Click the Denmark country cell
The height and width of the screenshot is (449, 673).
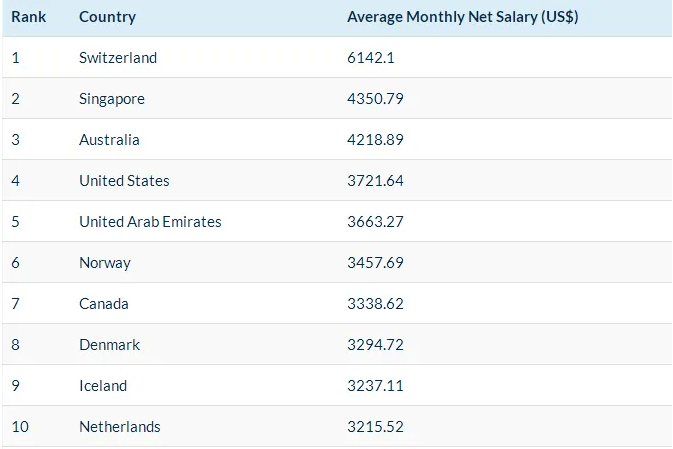coord(109,345)
